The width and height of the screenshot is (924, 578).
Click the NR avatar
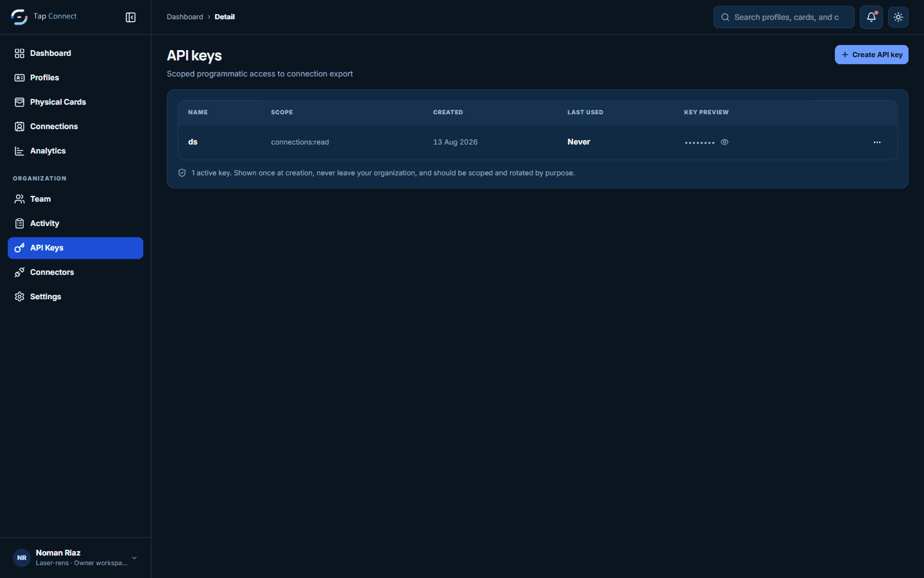[22, 557]
